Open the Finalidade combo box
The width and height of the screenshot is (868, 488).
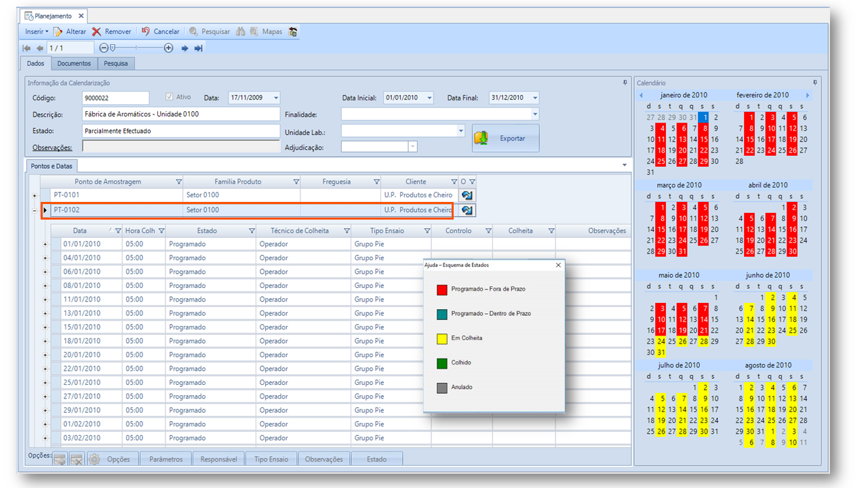point(535,115)
